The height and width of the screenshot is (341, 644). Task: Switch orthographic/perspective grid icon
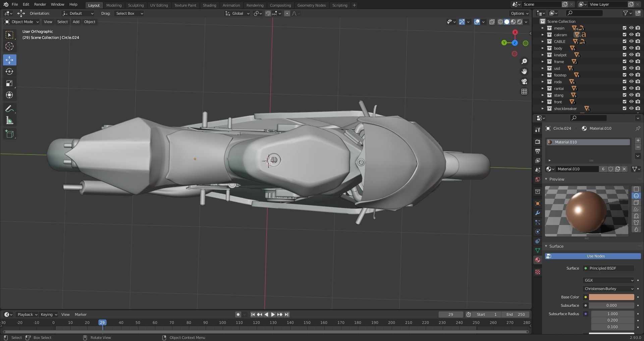click(524, 92)
